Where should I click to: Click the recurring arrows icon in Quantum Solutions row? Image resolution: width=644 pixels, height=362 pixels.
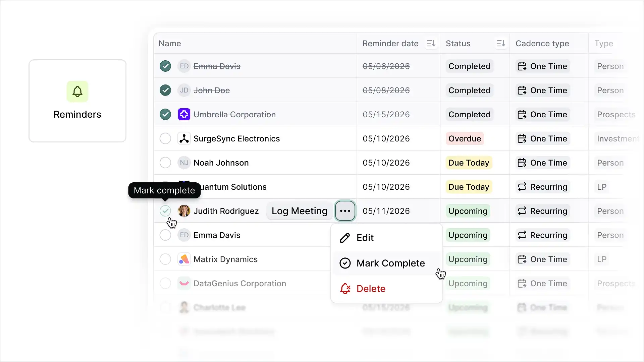pos(522,187)
